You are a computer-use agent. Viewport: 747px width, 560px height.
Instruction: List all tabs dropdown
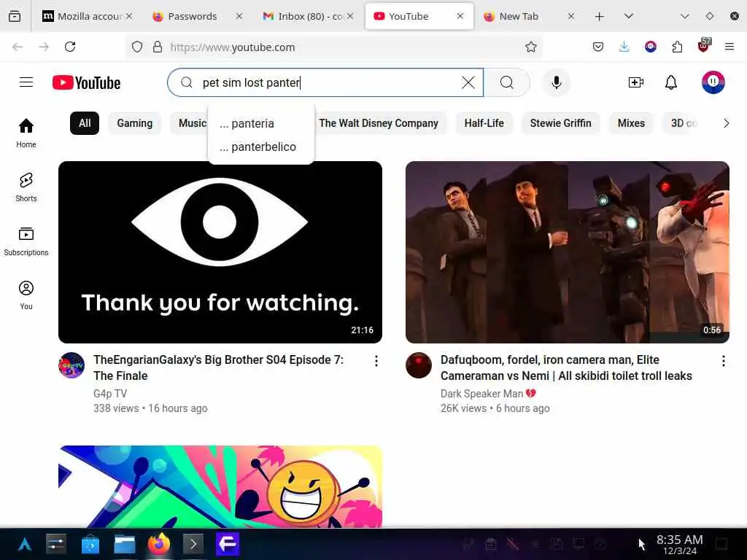628,16
